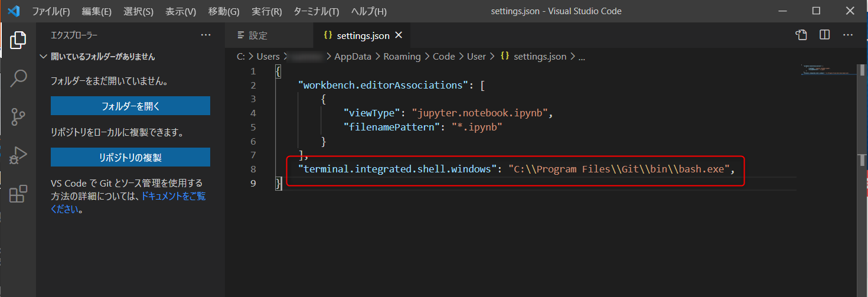868x297 pixels.
Task: Open the Search view in activity bar
Action: pos(18,79)
